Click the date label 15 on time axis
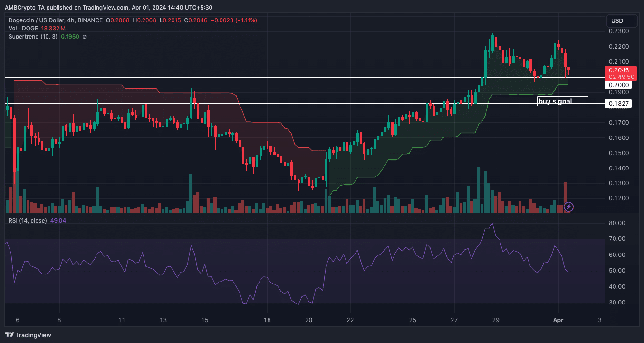Image resolution: width=644 pixels, height=343 pixels. tap(205, 320)
